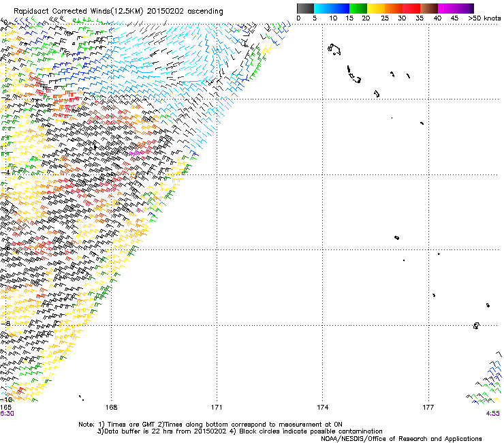Image resolution: width=504 pixels, height=443 pixels.
Task: Select the dark purple 45-50 knots legend color
Action: click(464, 8)
